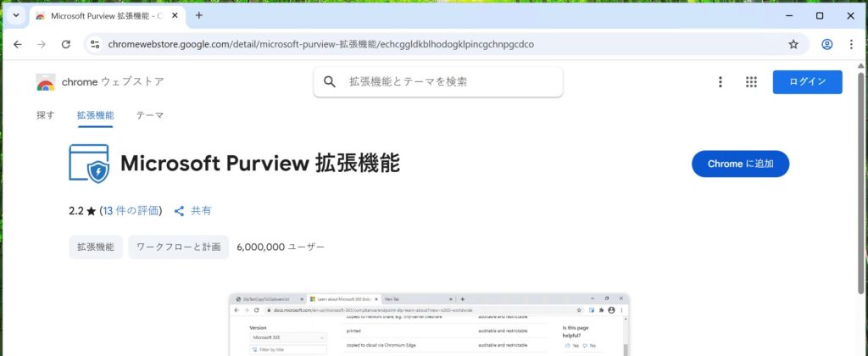Click the 6,000,000 ユーザー text

point(281,247)
